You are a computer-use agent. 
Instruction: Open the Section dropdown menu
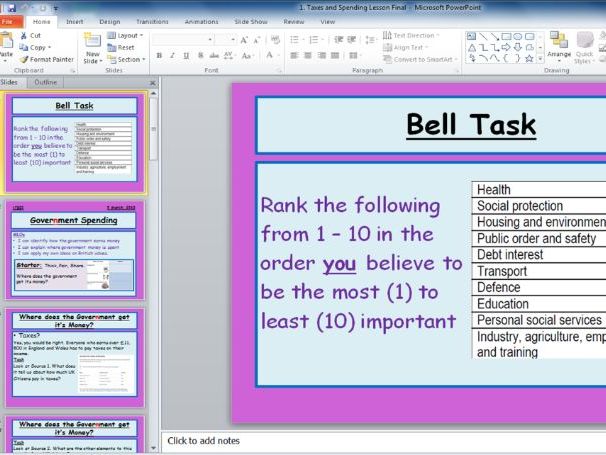tap(130, 59)
